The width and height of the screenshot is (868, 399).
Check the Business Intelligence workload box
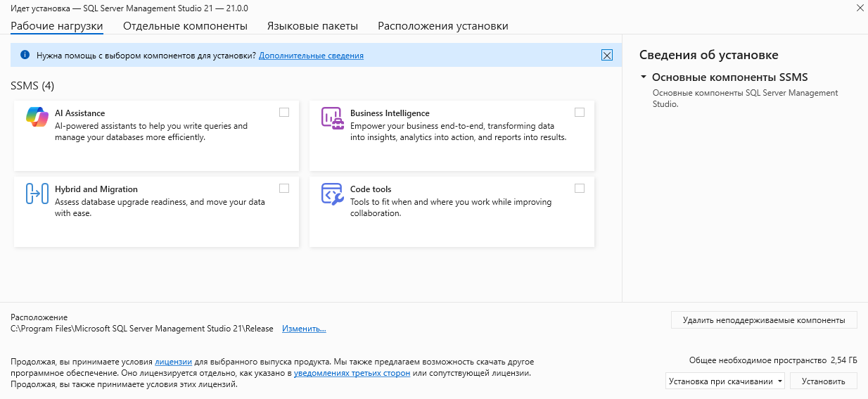[580, 112]
